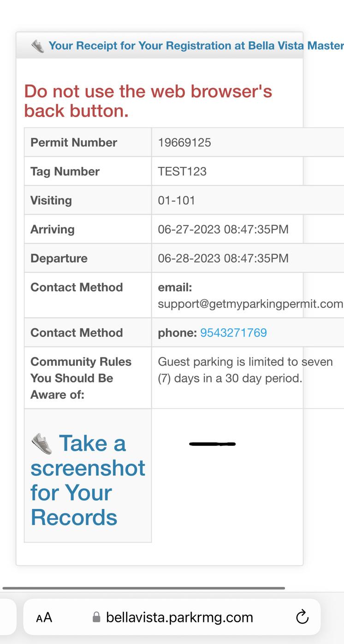Click Take a screenshot for Your Records heading

88,480
